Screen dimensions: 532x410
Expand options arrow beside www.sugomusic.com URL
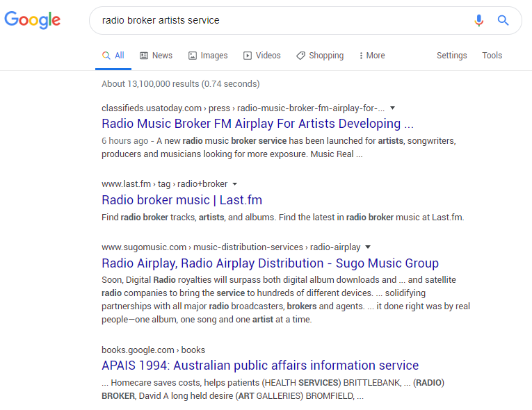point(368,247)
